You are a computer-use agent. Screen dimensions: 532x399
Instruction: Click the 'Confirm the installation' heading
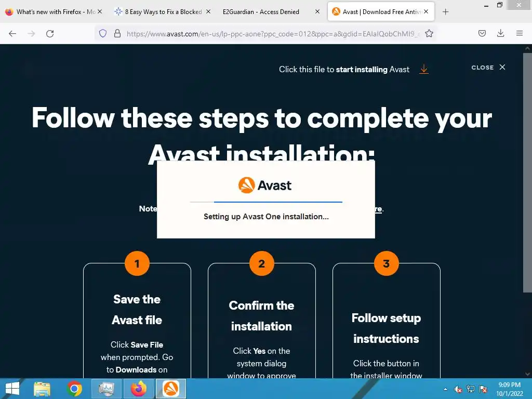tap(262, 315)
